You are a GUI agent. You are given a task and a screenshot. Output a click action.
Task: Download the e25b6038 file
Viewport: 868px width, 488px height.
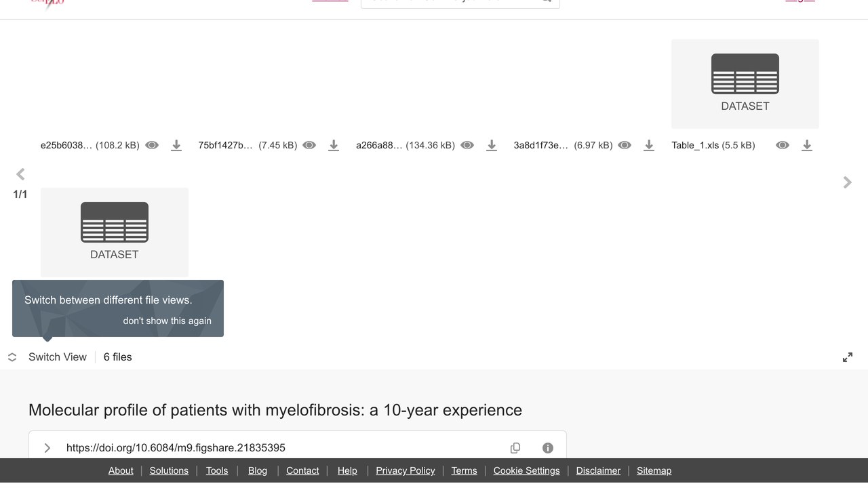176,145
